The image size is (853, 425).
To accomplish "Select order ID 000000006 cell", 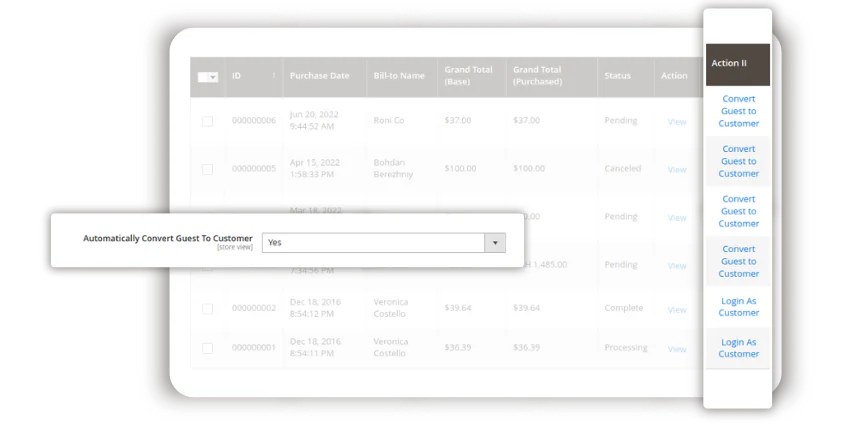I will [x=254, y=120].
